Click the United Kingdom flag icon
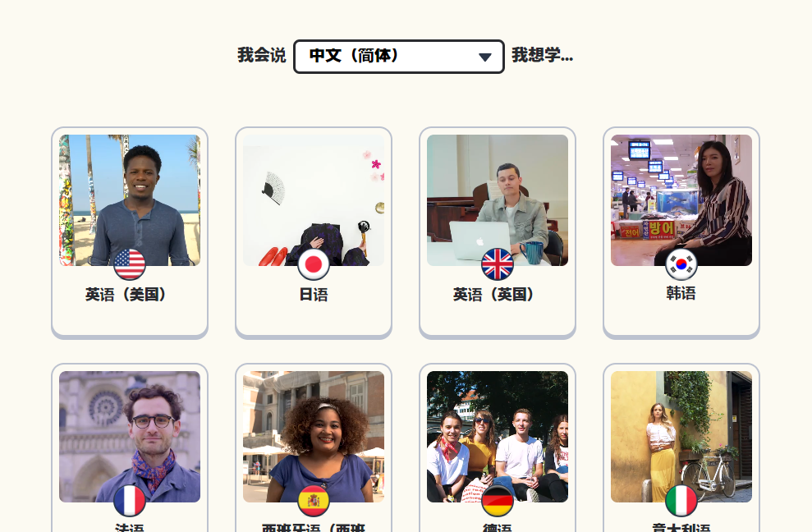Screen dimensions: 812x532 click(x=498, y=264)
